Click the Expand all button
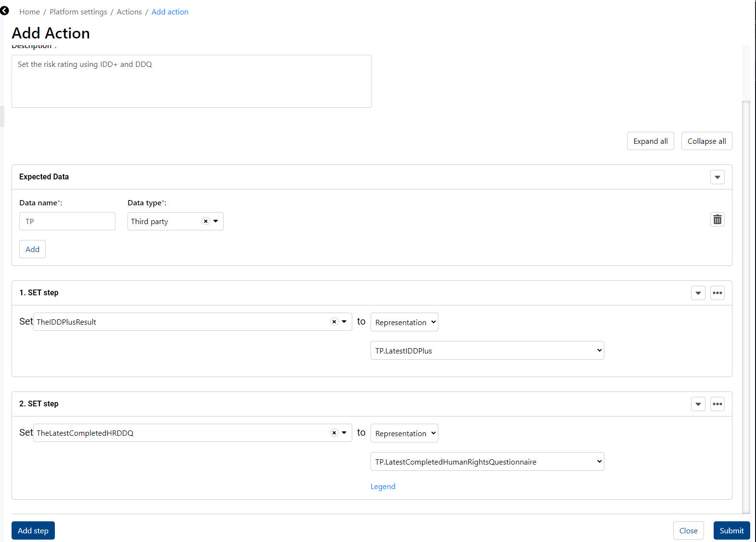The height and width of the screenshot is (542, 756). (651, 141)
